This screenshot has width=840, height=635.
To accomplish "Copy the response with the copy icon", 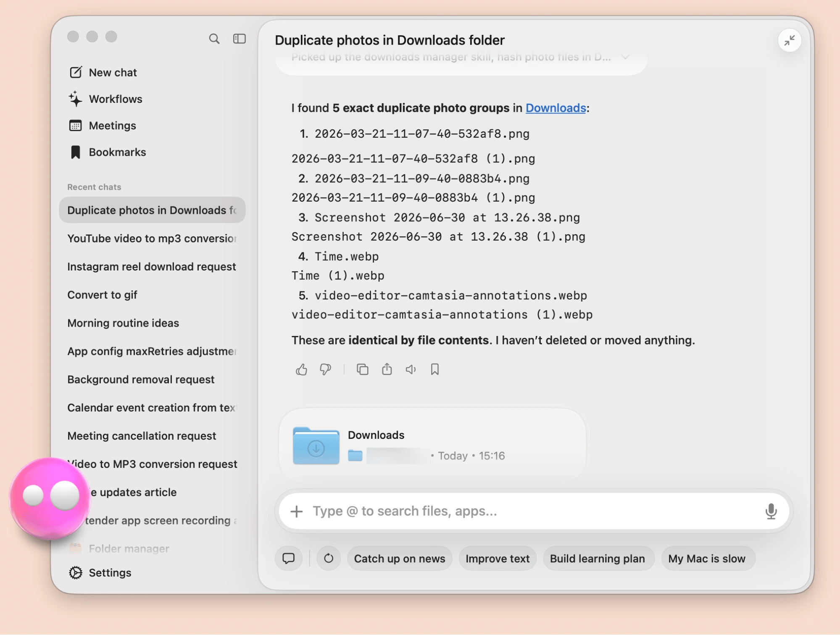I will click(362, 370).
